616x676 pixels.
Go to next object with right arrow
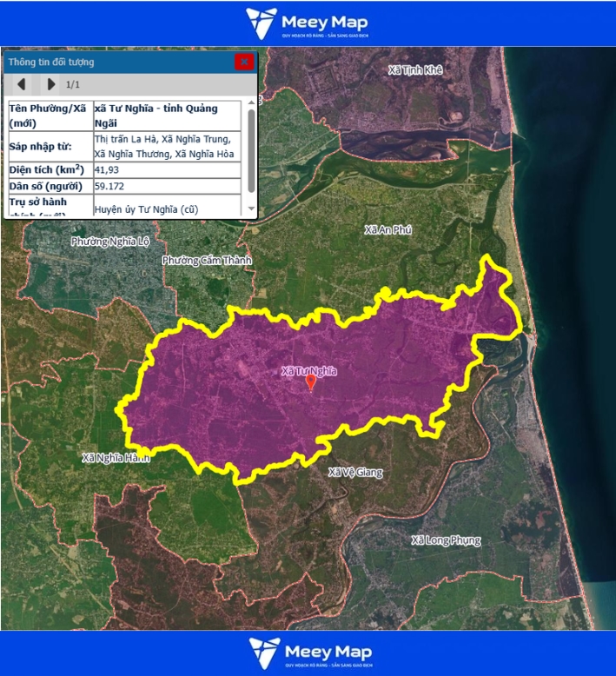point(51,84)
